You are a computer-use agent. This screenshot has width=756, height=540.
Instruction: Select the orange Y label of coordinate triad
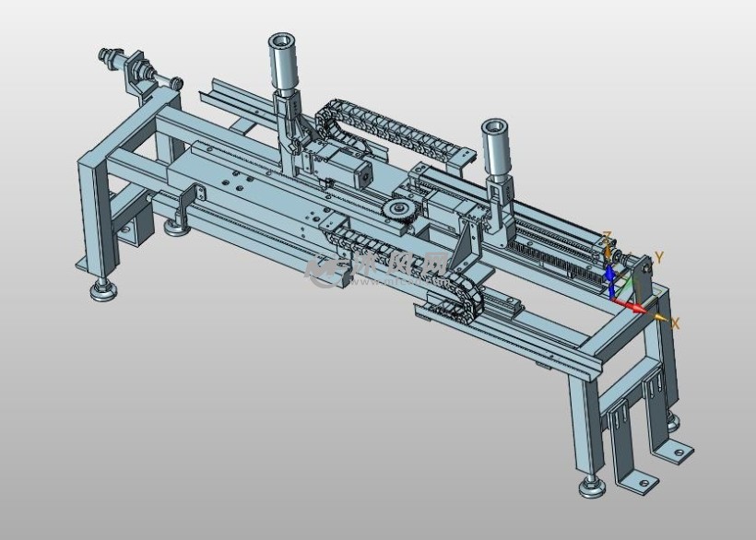pos(658,257)
